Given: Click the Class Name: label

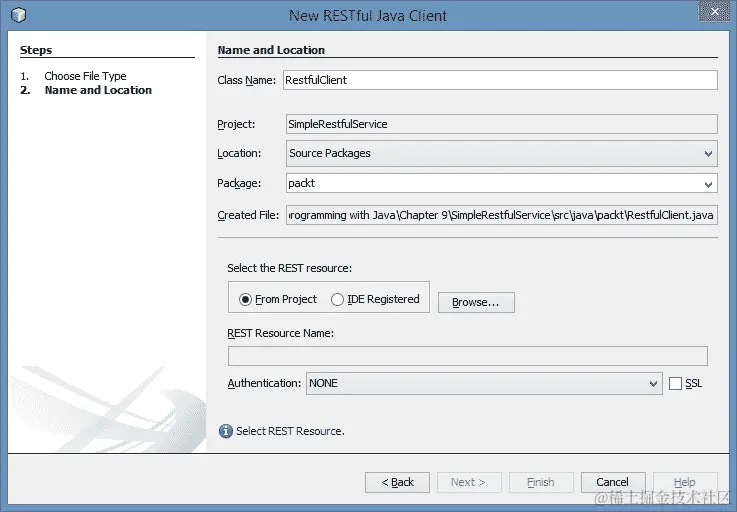Looking at the screenshot, I should click(246, 80).
